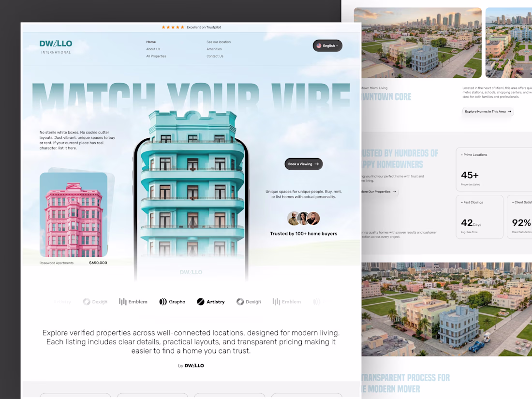
Task: Open the English language dropdown
Action: [327, 46]
